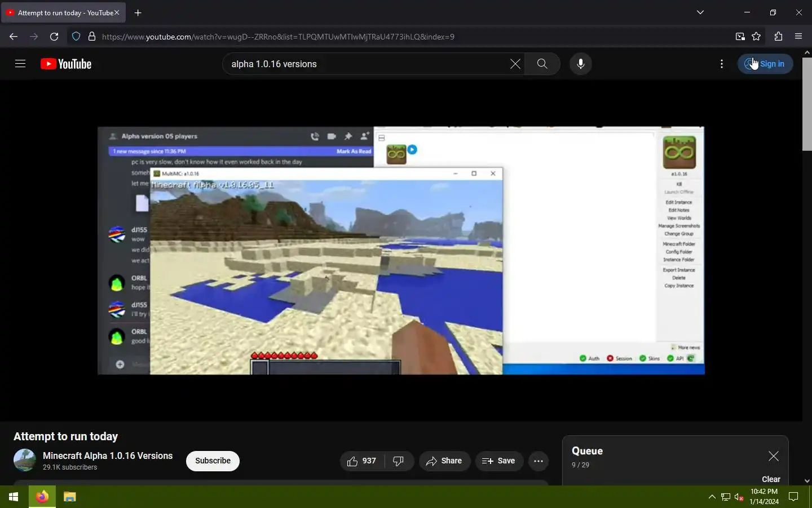Open muted volume tray icon
812x508 pixels.
point(739,497)
